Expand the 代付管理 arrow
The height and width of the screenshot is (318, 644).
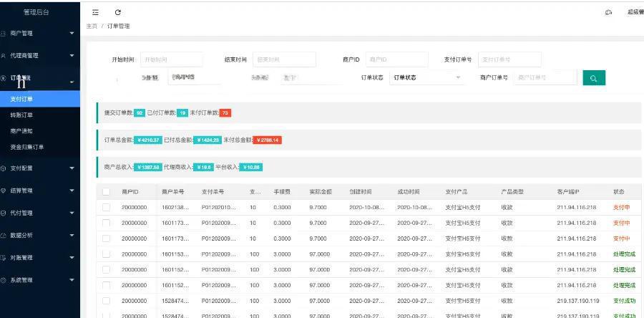(72, 213)
